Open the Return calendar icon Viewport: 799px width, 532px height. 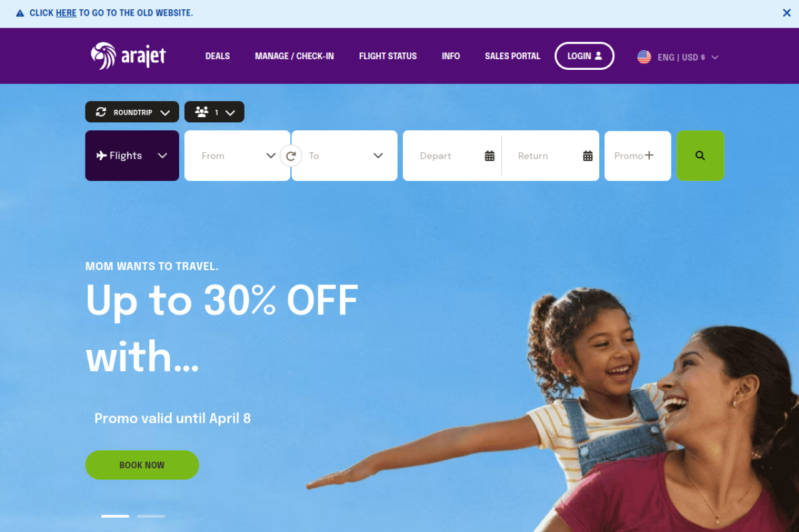coord(588,156)
